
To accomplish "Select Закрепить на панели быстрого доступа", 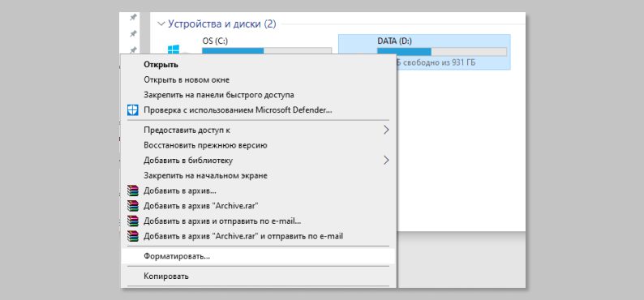I will tap(219, 95).
